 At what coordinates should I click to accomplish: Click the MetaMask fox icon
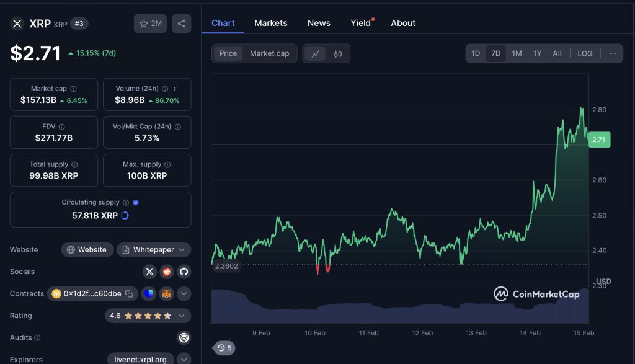pyautogui.click(x=166, y=294)
